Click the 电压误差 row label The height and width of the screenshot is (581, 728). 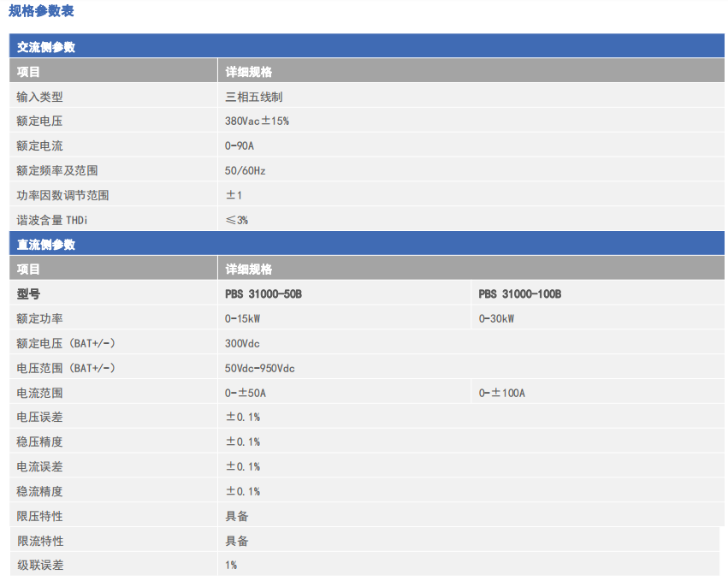[39, 417]
